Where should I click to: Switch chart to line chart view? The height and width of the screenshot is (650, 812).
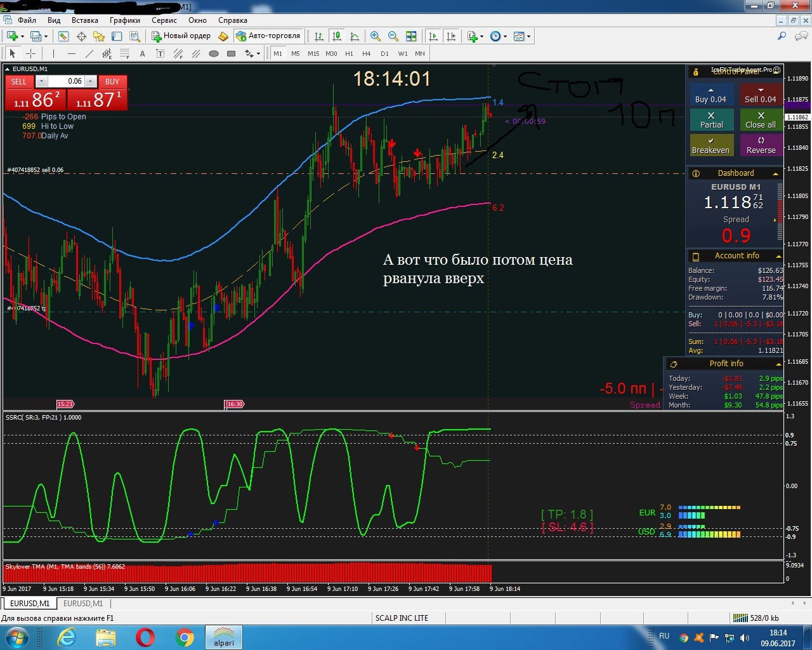pyautogui.click(x=355, y=36)
